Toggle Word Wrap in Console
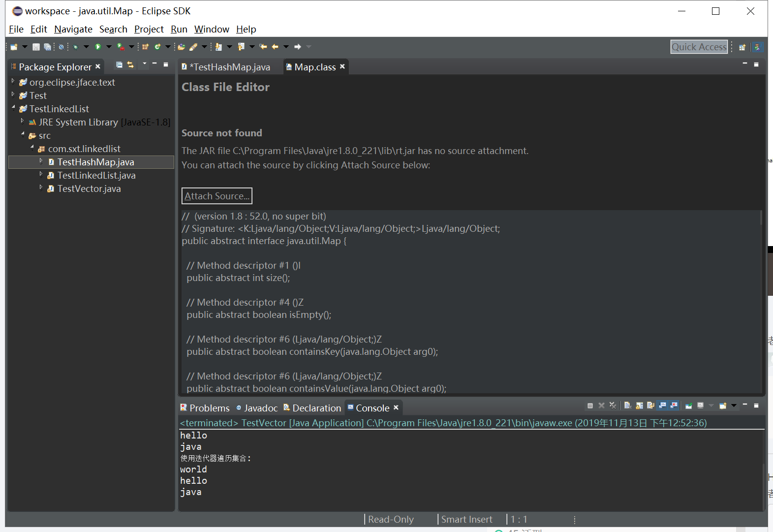Viewport: 773px width, 532px height. [x=651, y=406]
